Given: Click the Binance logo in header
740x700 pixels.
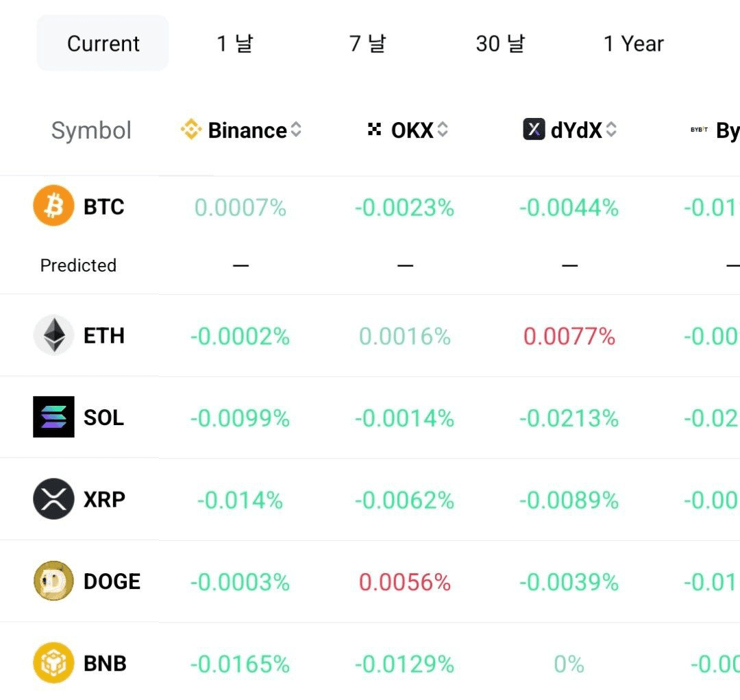Looking at the screenshot, I should coord(191,130).
